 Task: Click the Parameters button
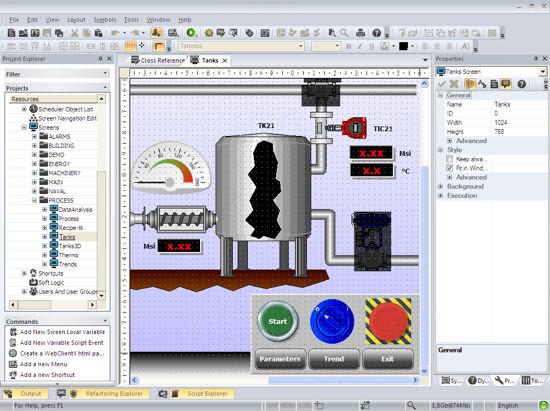click(280, 359)
